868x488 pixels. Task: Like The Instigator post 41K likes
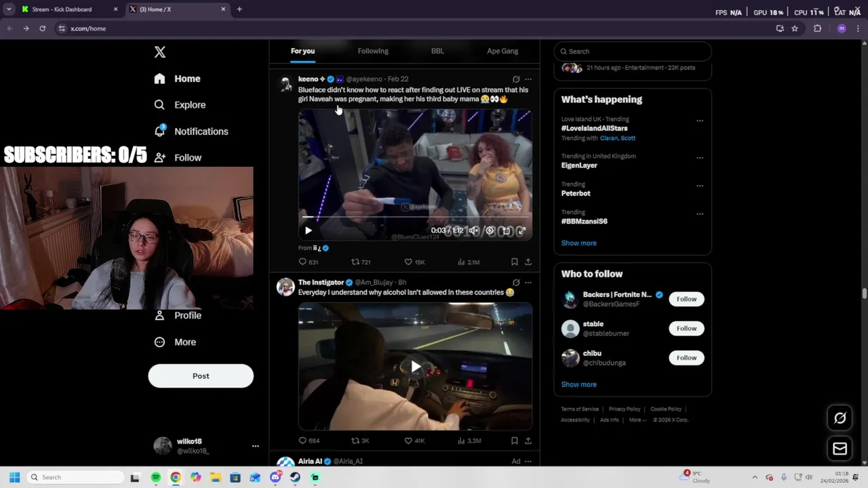(414, 441)
